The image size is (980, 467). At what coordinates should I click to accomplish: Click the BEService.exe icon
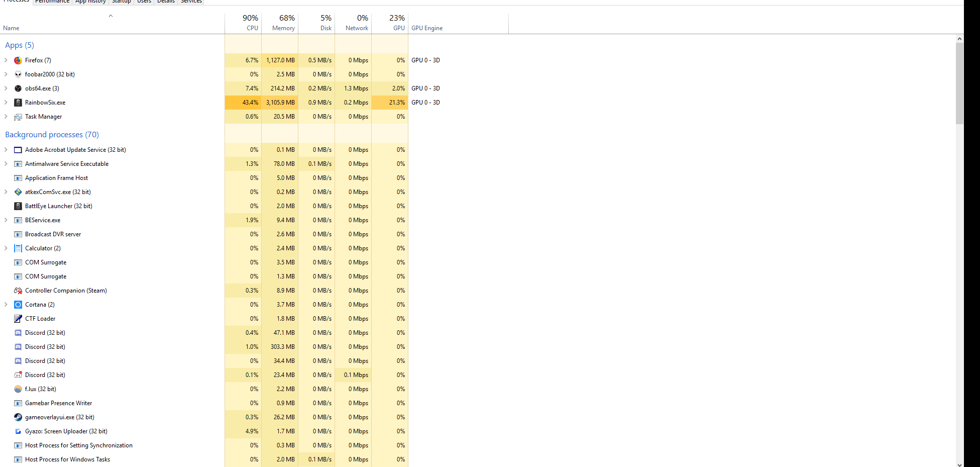click(18, 220)
